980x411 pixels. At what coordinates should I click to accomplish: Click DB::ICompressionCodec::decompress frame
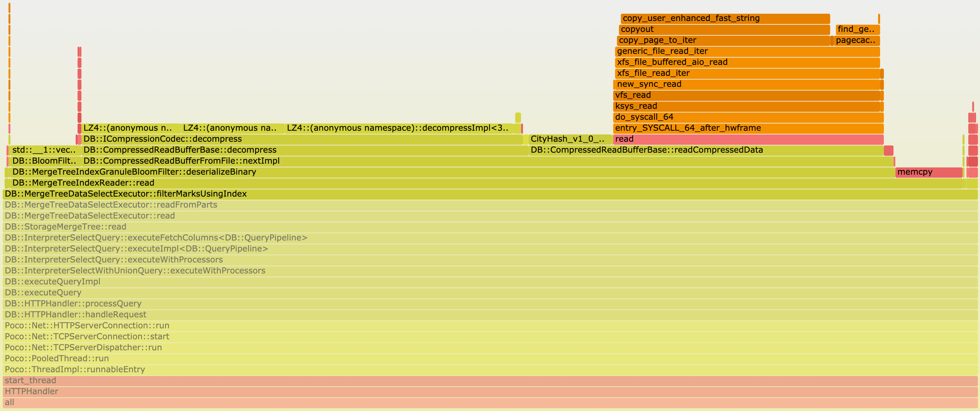302,140
